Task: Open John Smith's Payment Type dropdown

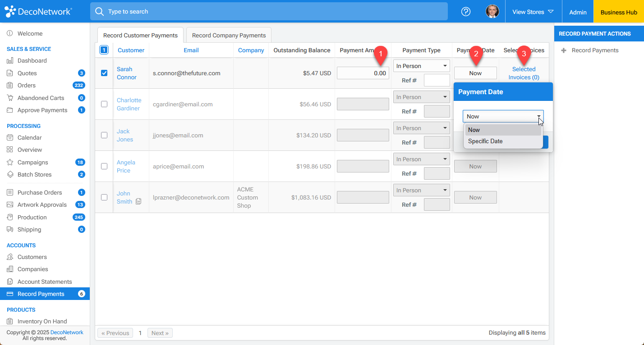Action: (422, 190)
